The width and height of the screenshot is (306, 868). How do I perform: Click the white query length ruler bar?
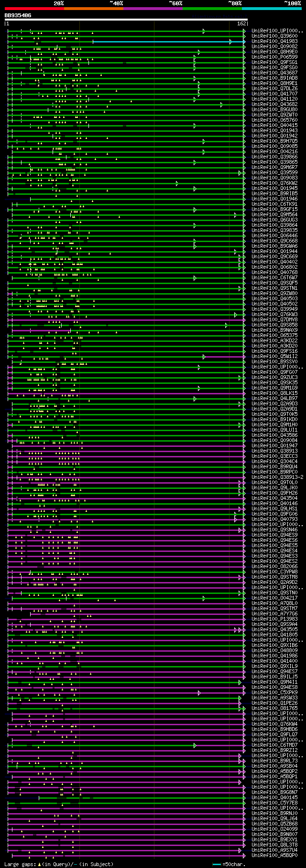click(x=126, y=20)
